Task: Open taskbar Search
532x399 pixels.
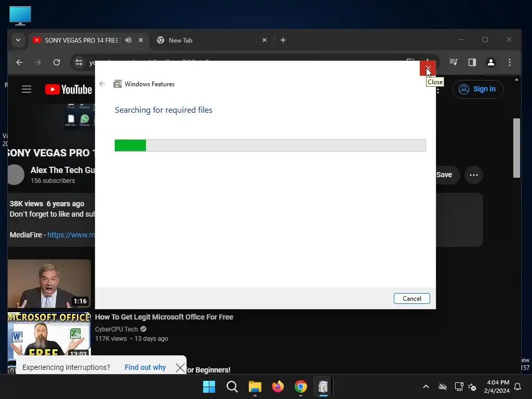Action: 232,387
